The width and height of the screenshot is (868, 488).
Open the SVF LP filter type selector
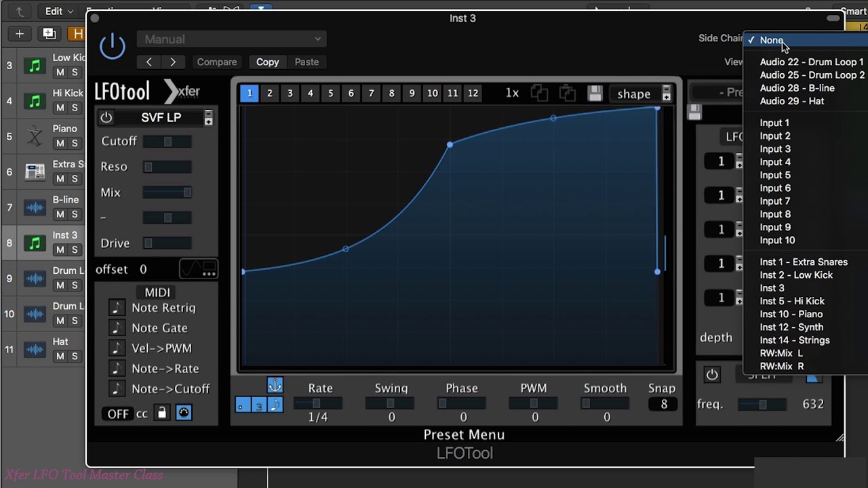(208, 118)
